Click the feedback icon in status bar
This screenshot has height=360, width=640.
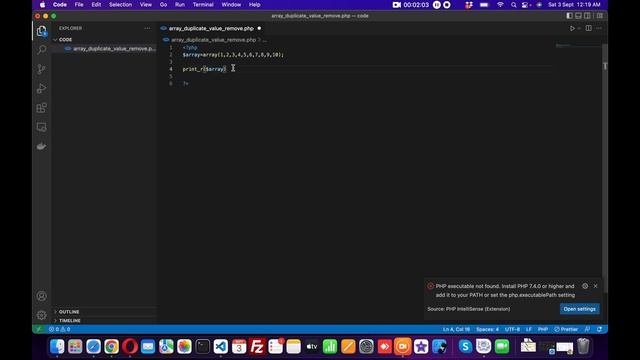pos(587,329)
